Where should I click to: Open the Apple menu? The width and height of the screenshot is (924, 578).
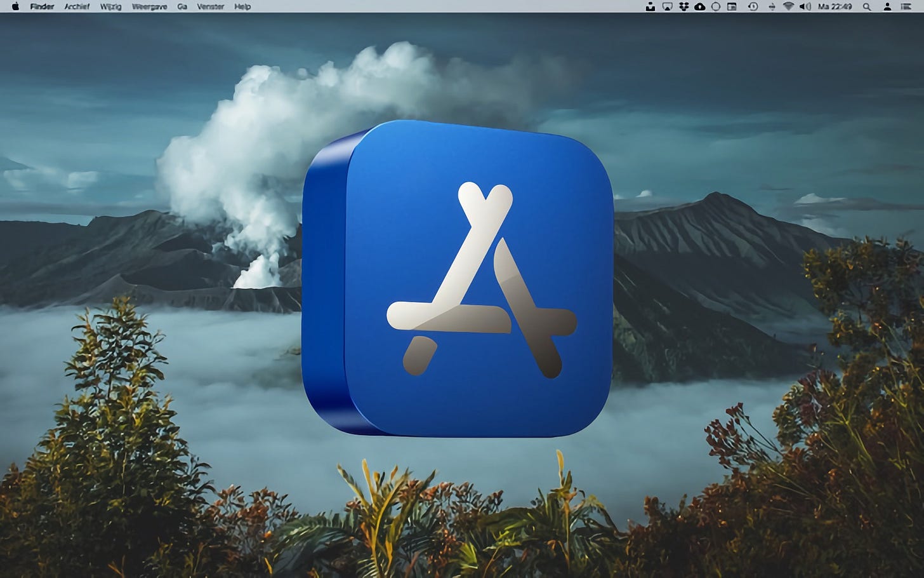[15, 6]
